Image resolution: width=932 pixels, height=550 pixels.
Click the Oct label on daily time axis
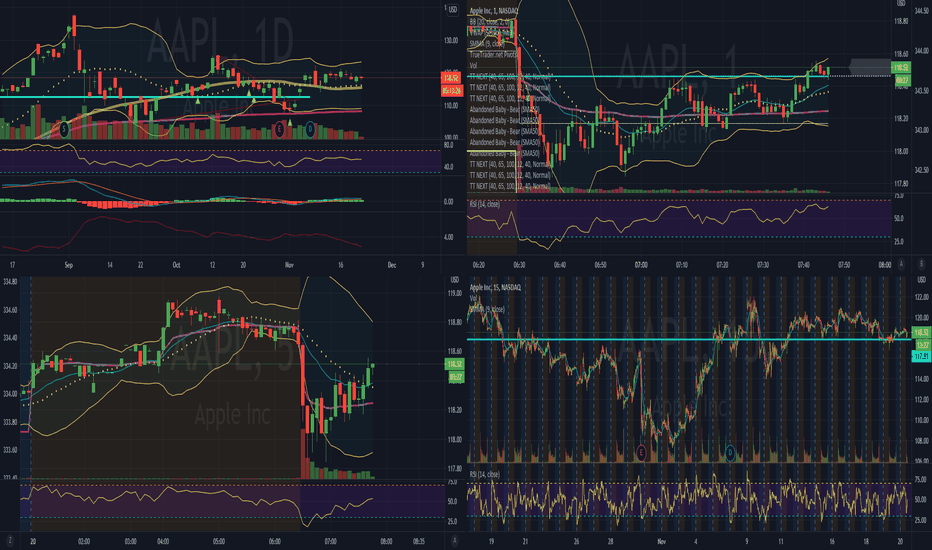coord(177,265)
